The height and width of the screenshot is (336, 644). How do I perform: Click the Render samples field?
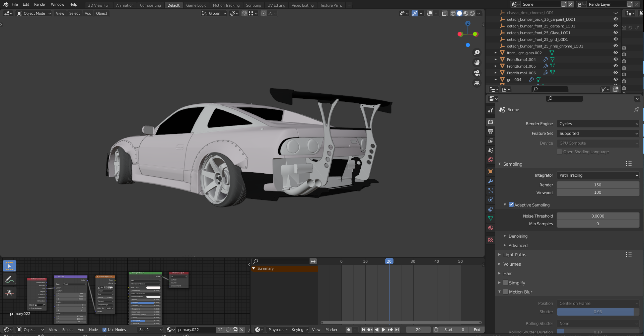click(x=598, y=185)
